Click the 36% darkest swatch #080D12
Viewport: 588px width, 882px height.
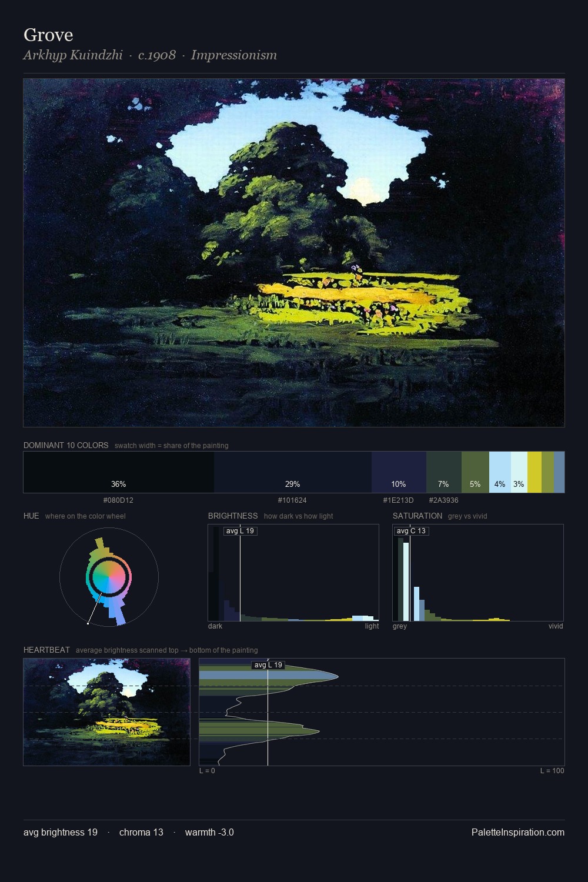pyautogui.click(x=119, y=472)
